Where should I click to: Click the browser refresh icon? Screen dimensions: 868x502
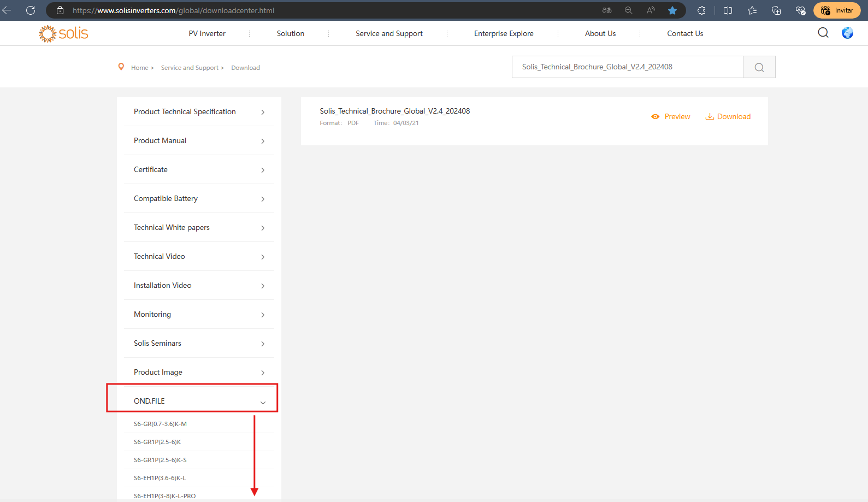(31, 10)
